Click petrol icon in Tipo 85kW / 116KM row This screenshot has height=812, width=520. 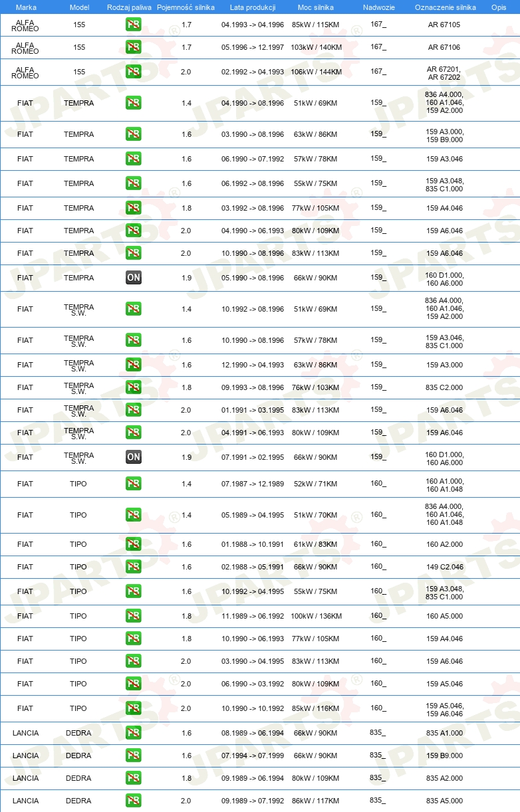pyautogui.click(x=134, y=708)
